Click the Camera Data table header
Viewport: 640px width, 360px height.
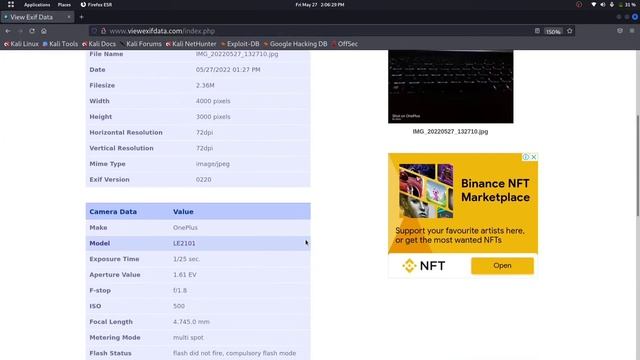pyautogui.click(x=198, y=211)
